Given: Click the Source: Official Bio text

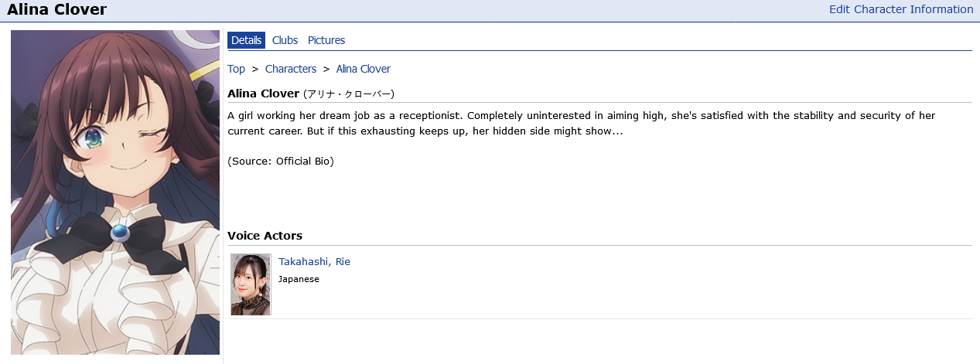Looking at the screenshot, I should click(x=281, y=161).
